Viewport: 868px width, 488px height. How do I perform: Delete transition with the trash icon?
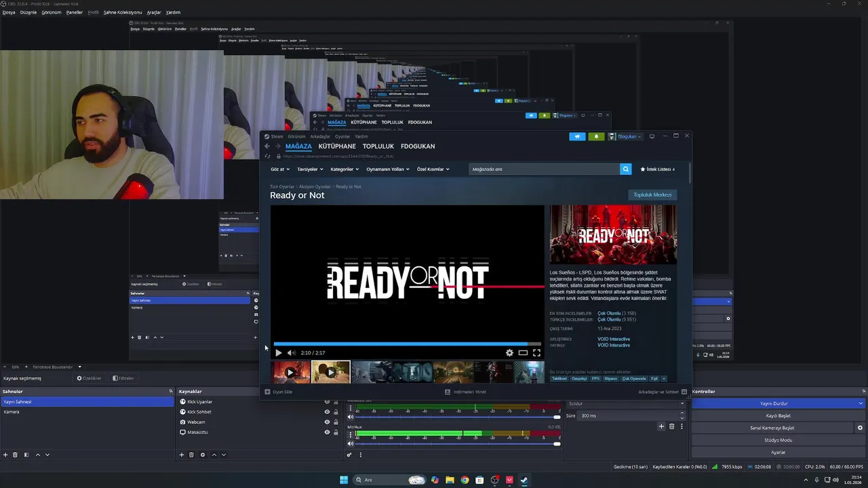(672, 426)
